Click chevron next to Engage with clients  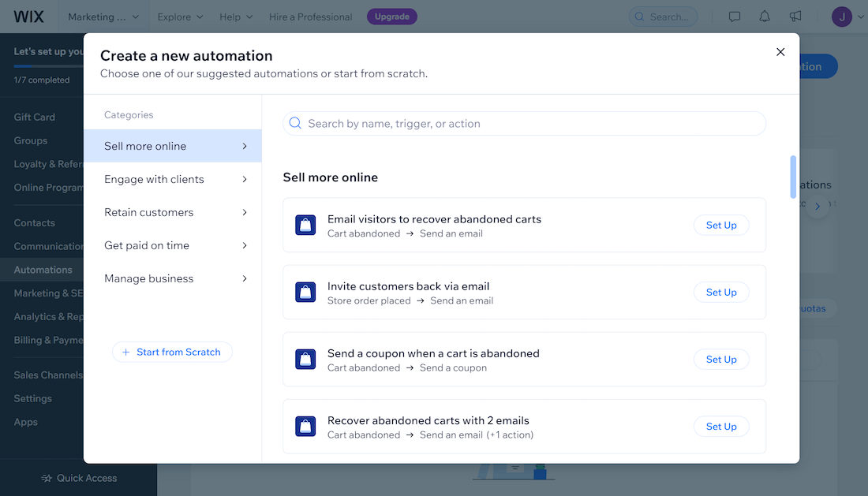(245, 179)
